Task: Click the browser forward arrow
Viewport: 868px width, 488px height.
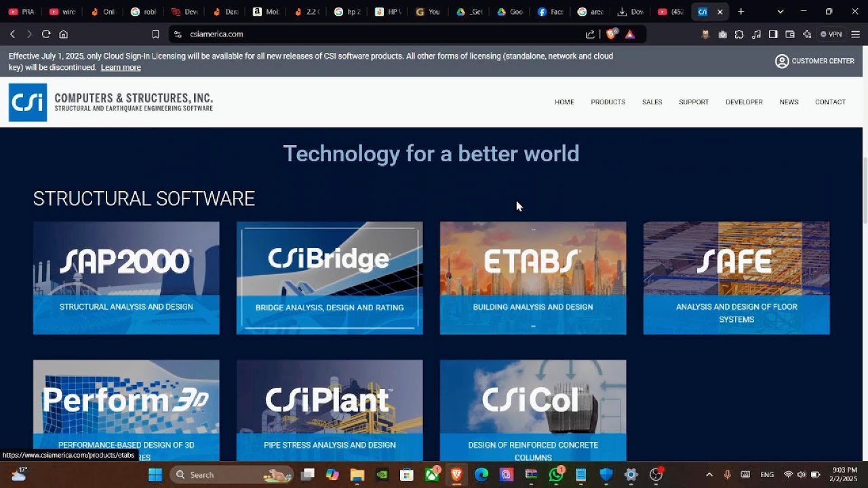Action: point(29,34)
